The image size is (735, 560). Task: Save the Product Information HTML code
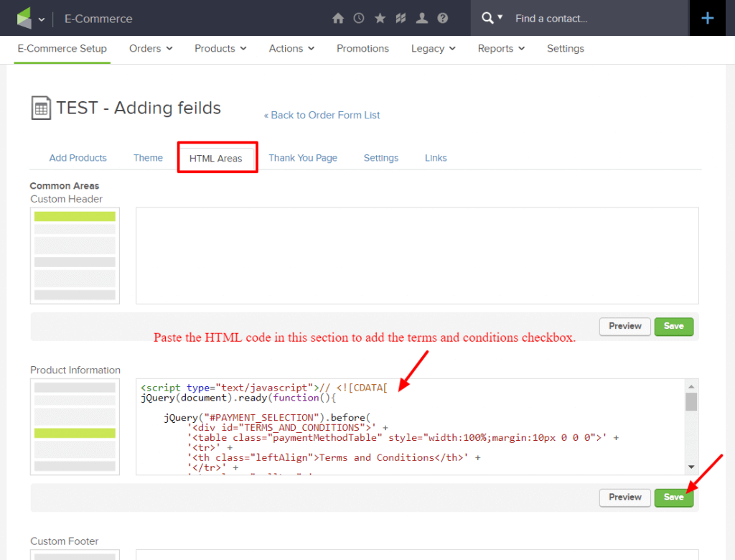click(673, 498)
